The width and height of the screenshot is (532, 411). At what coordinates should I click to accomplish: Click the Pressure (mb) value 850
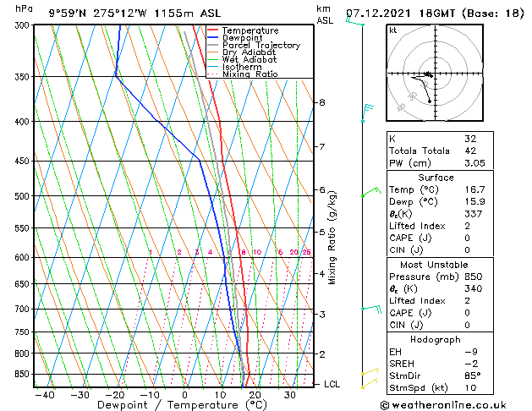(474, 277)
